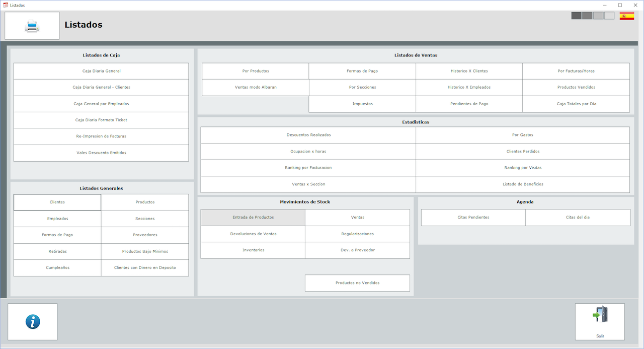The image size is (644, 349).
Task: Open Ranking por Facturacion statistics
Action: point(308,168)
